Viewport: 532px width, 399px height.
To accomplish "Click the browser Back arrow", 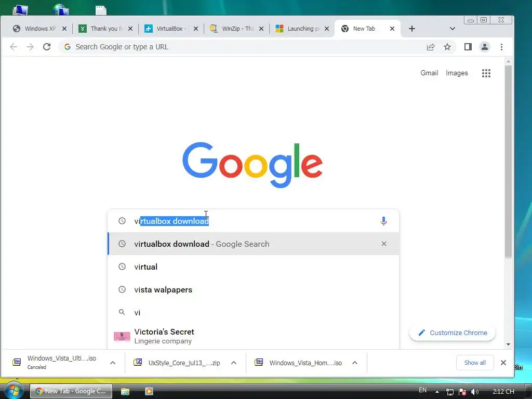I will coord(13,47).
